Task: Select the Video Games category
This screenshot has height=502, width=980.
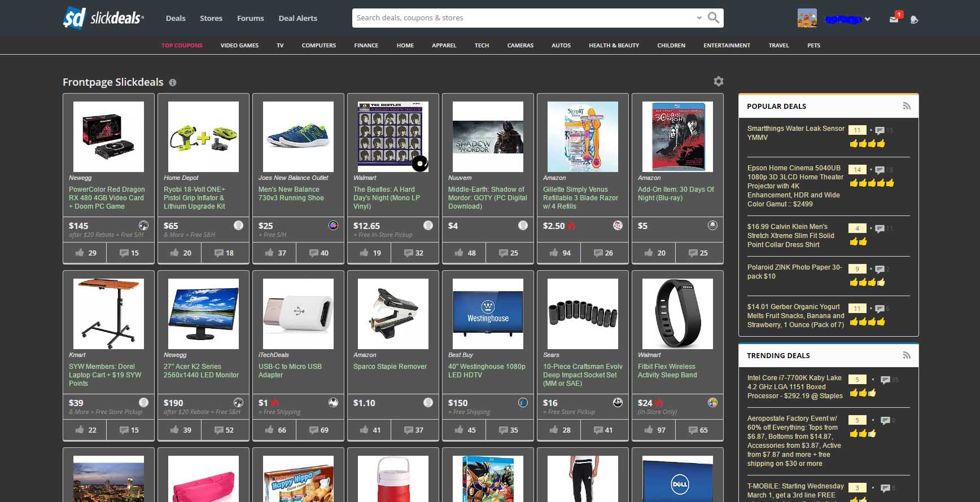Action: (x=239, y=45)
